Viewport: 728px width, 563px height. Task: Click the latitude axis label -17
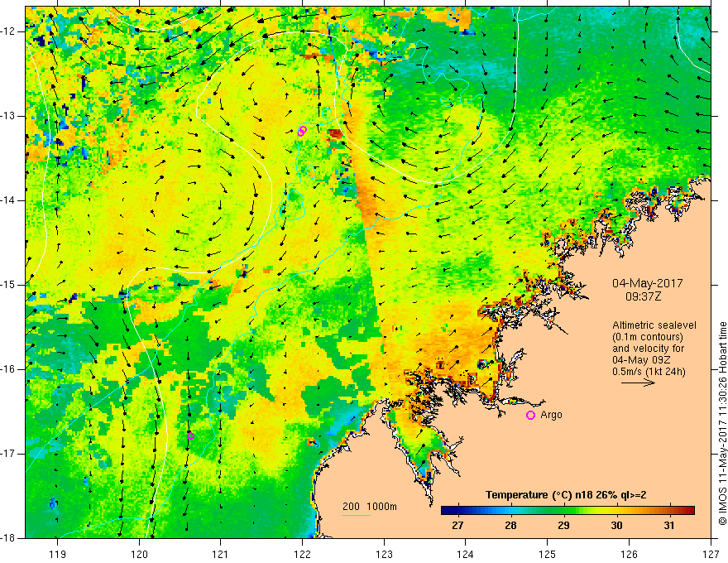8,454
